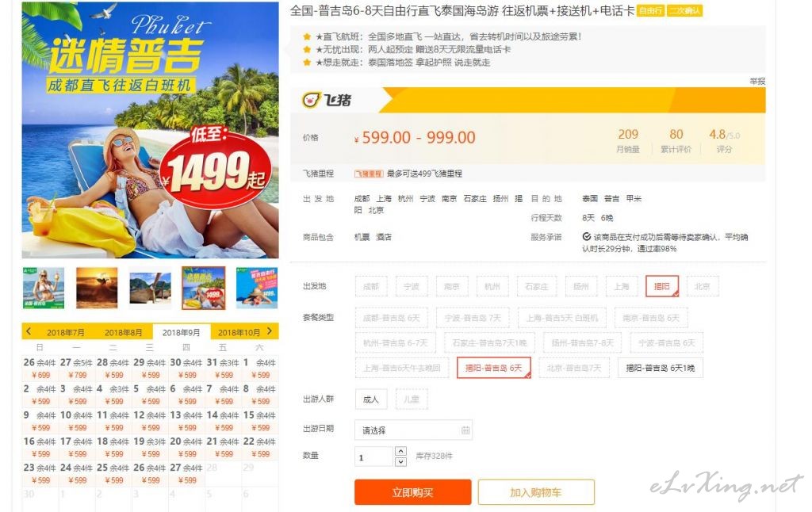The image size is (812, 512).
Task: Increase quantity with the up arrow
Action: point(400,451)
